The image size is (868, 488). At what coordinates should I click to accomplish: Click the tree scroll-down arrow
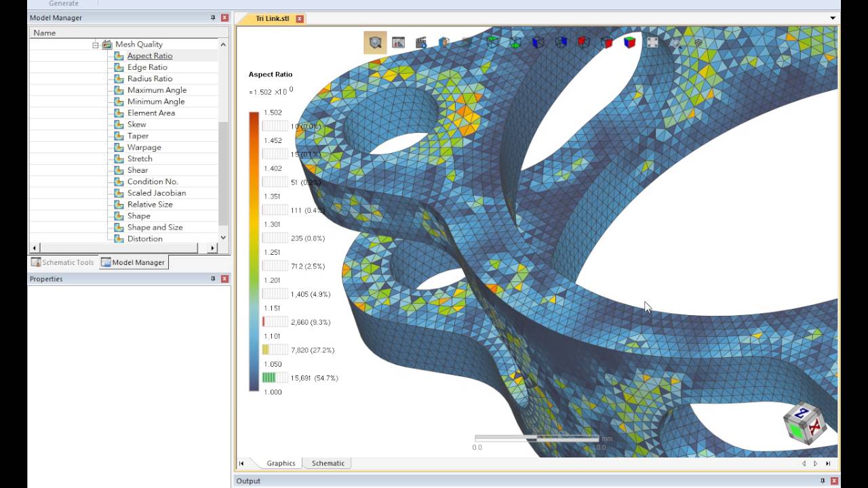(224, 237)
